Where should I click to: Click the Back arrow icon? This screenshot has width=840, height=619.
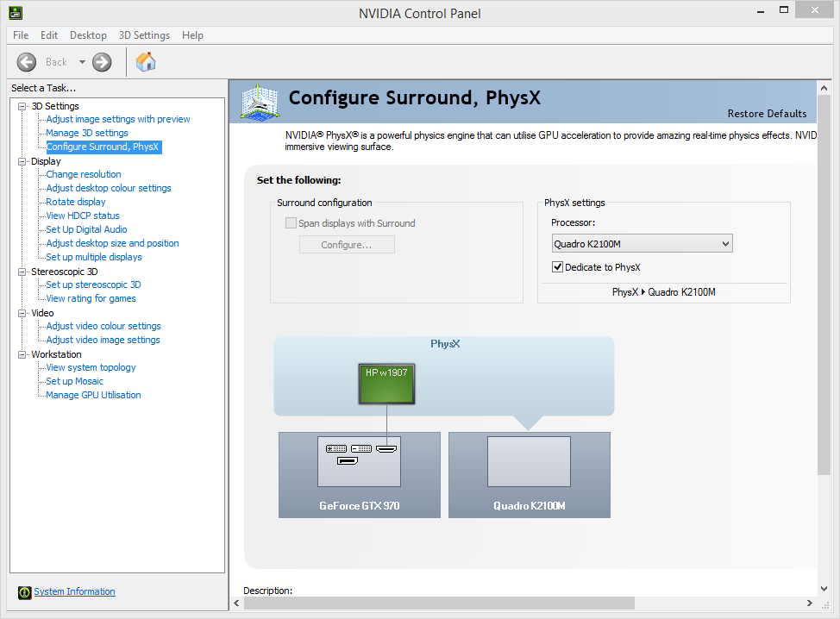(26, 62)
